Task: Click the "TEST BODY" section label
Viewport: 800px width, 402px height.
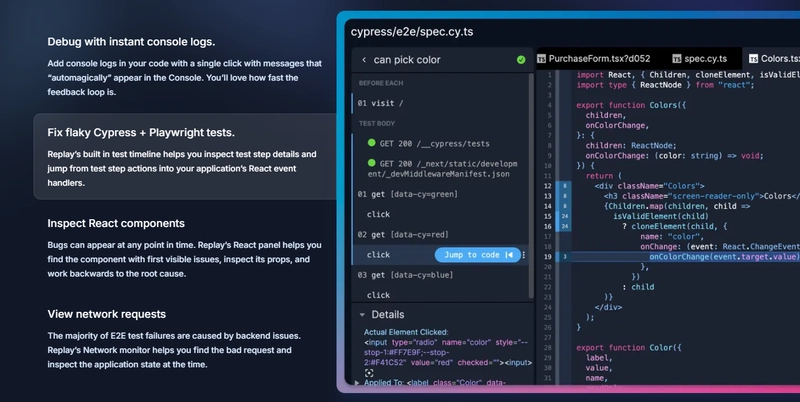Action: [x=377, y=123]
